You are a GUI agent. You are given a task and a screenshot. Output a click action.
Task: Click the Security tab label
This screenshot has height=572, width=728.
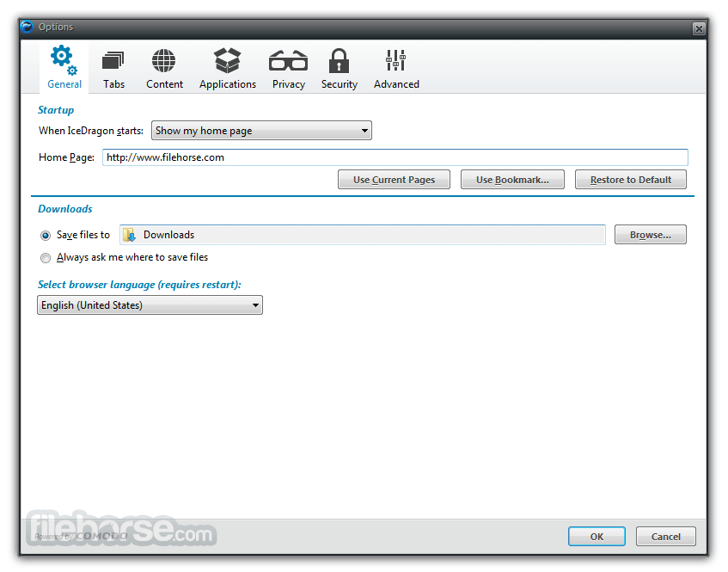click(x=340, y=84)
